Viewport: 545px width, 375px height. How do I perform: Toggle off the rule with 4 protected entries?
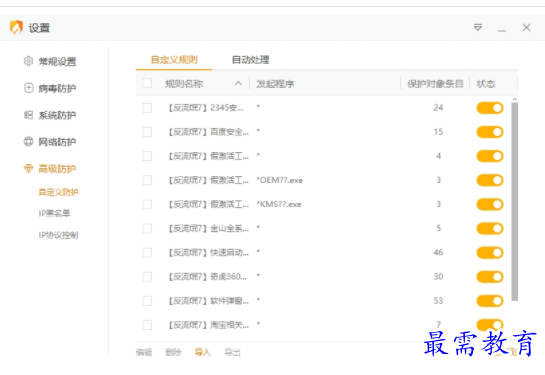tap(490, 156)
